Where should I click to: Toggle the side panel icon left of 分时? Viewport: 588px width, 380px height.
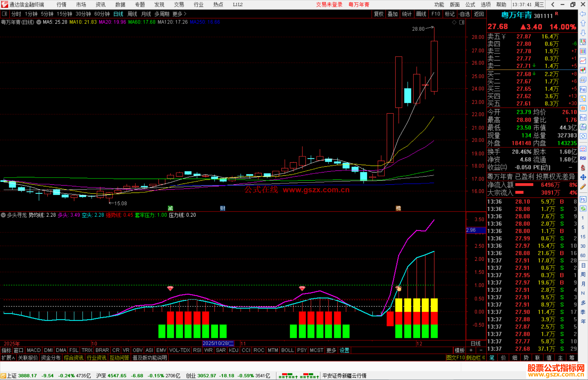[4, 14]
